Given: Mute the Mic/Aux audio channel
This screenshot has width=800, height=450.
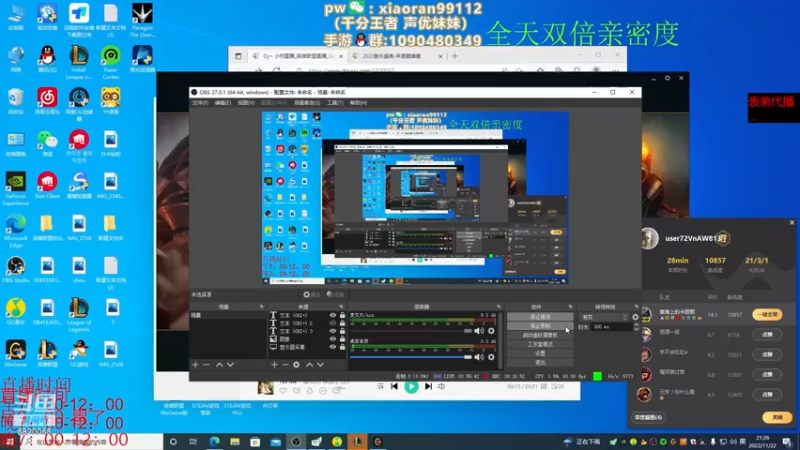Looking at the screenshot, I should coord(479,331).
